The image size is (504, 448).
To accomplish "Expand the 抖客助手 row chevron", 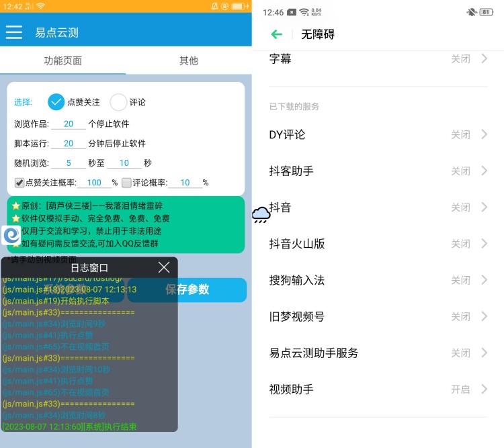I will pos(485,171).
